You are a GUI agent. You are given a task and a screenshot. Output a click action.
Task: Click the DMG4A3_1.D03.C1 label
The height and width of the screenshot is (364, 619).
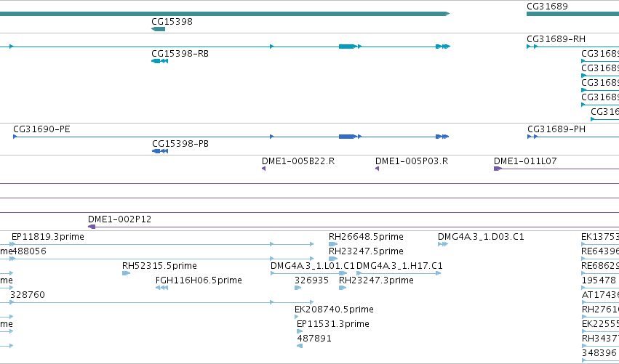[x=481, y=237]
